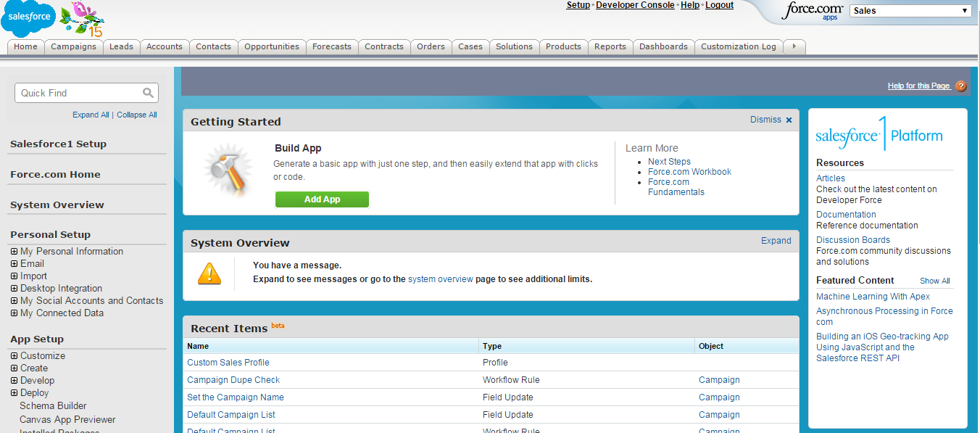
Task: Open the Contacts tab
Action: pyautogui.click(x=213, y=46)
